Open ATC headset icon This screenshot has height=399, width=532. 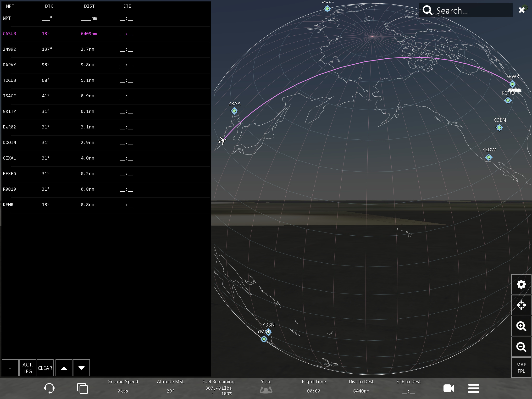click(x=49, y=388)
